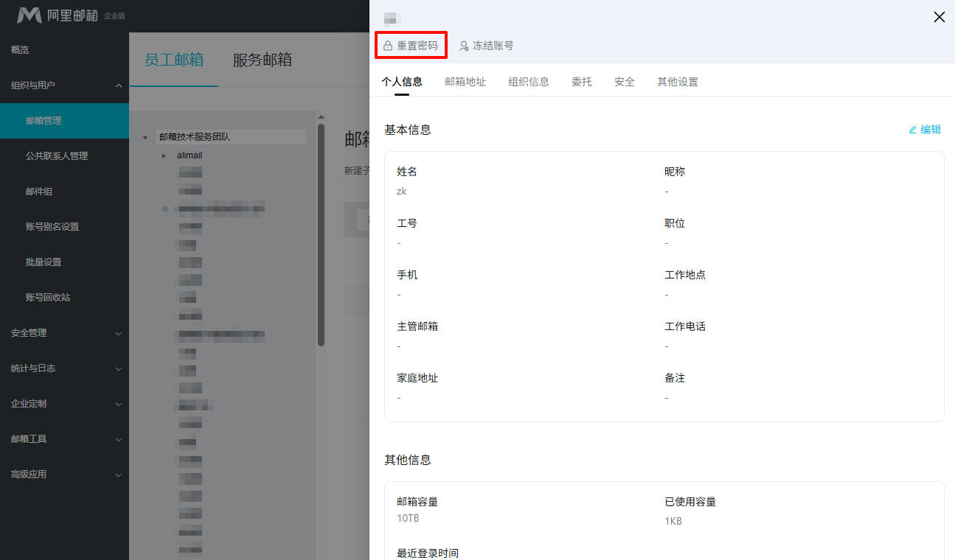The width and height of the screenshot is (955, 560).
Task: Click the 手机 field label
Action: tap(407, 275)
